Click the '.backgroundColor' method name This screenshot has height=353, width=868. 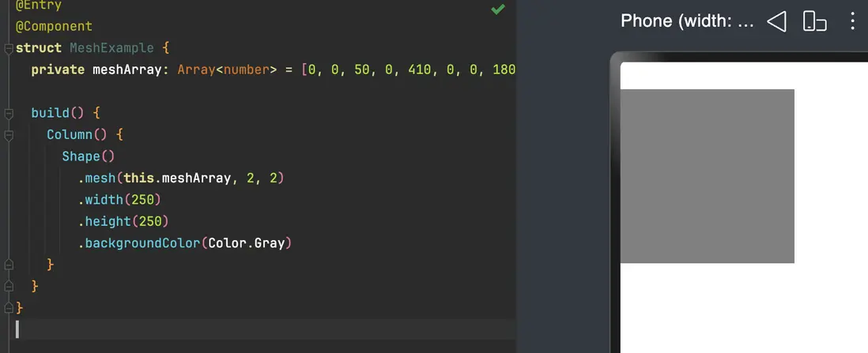tap(138, 243)
